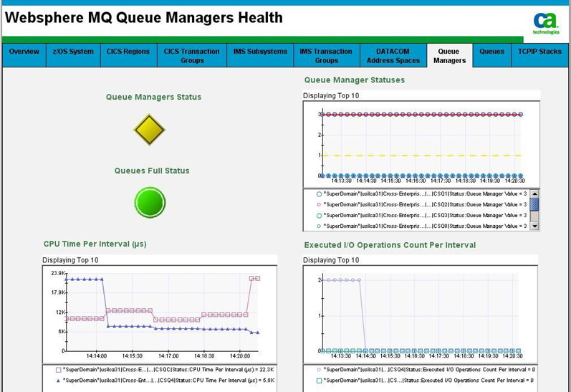Click the CSQ4 I/O legend circle marker

[x=319, y=369]
